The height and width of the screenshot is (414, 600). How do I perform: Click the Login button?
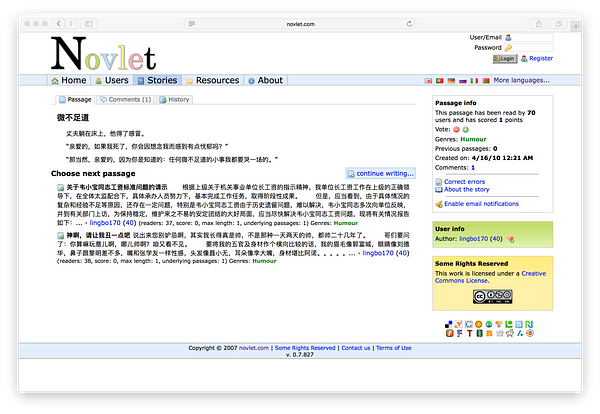tap(504, 59)
